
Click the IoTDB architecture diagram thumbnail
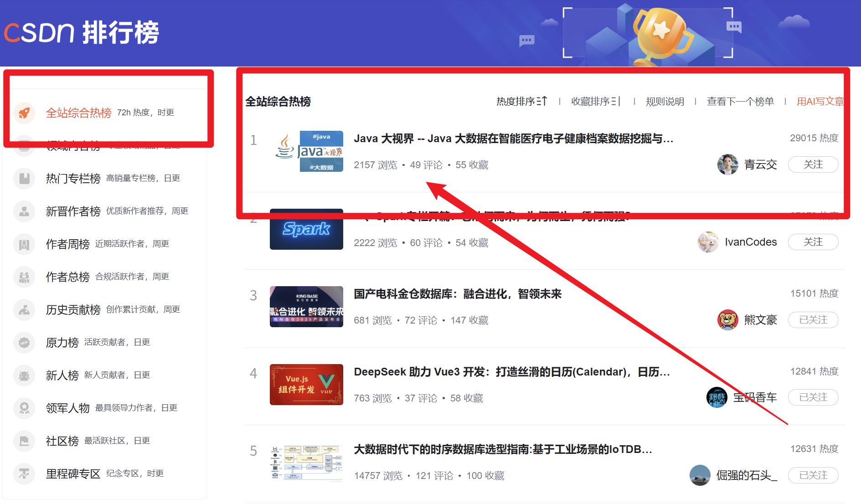tap(306, 463)
